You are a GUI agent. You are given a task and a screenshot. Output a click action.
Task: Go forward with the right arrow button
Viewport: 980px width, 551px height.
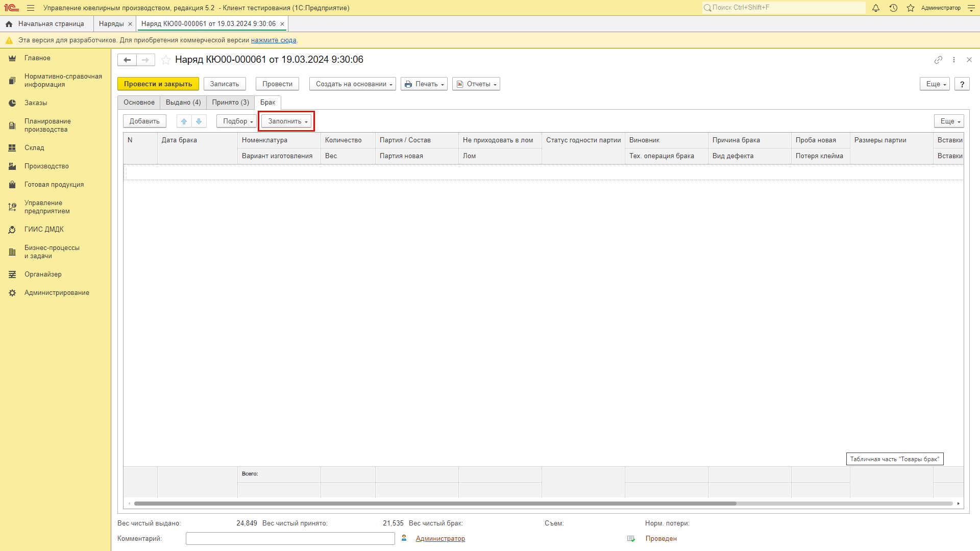click(145, 60)
